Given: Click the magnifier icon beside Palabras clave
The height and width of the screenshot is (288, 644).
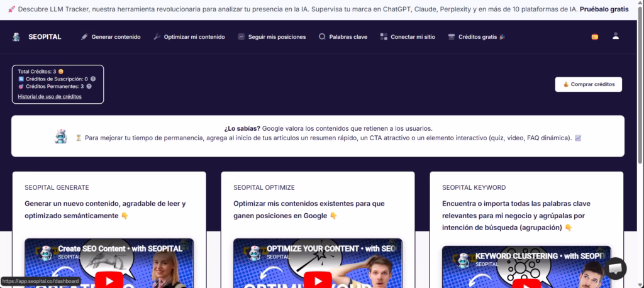Looking at the screenshot, I should (322, 36).
